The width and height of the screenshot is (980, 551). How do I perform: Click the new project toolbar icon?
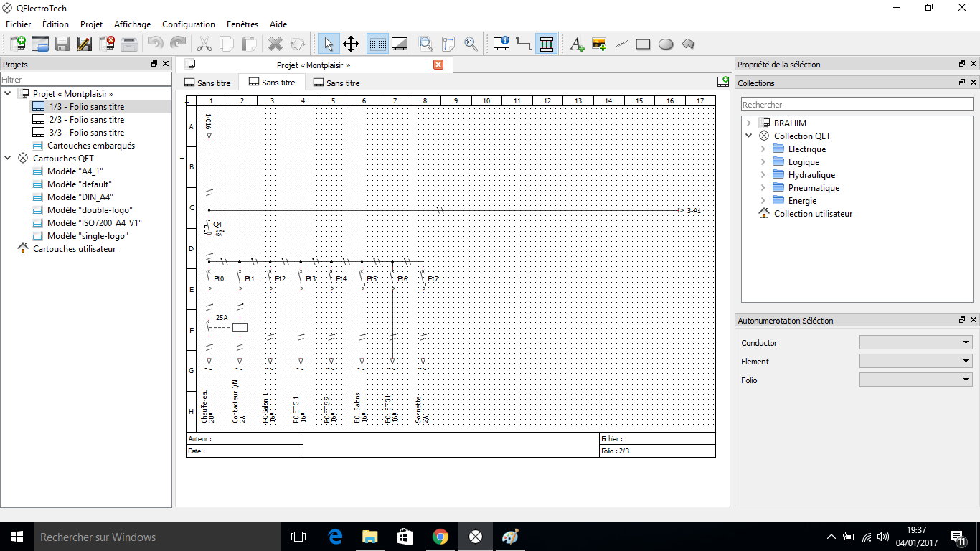(17, 44)
